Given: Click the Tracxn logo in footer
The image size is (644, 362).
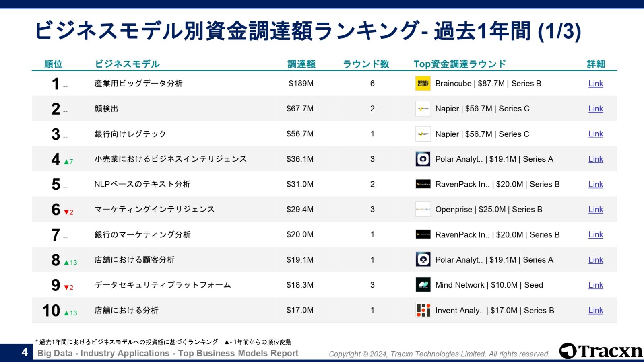Looking at the screenshot, I should point(601,351).
